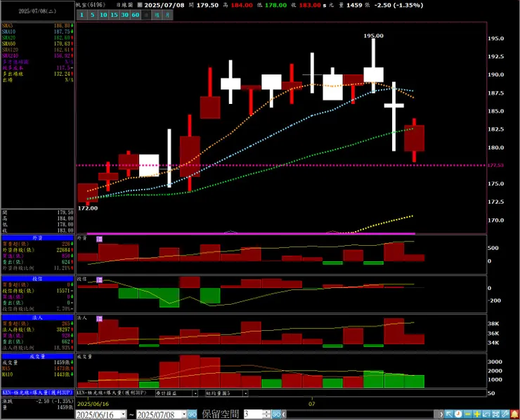520x420 pixels.
Task: Click the 投信持股 value 15571
Action: point(63,291)
